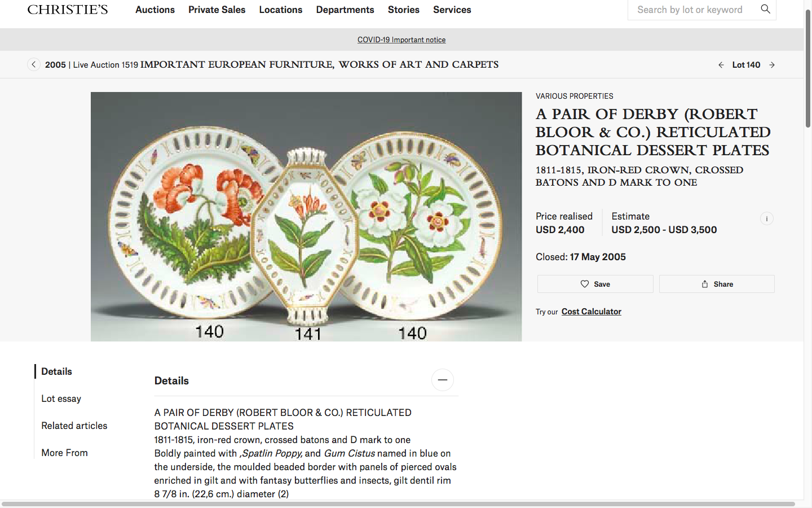
Task: Open the COVID-19 Important notice link
Action: point(401,40)
